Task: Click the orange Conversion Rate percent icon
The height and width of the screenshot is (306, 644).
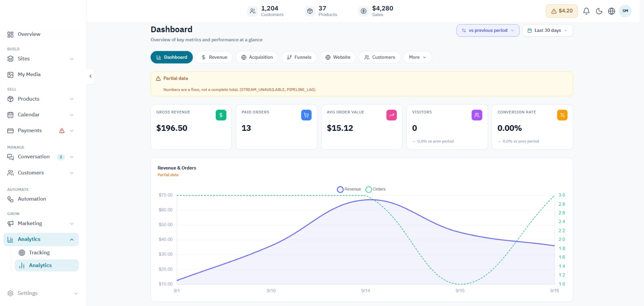Action: 562,115
